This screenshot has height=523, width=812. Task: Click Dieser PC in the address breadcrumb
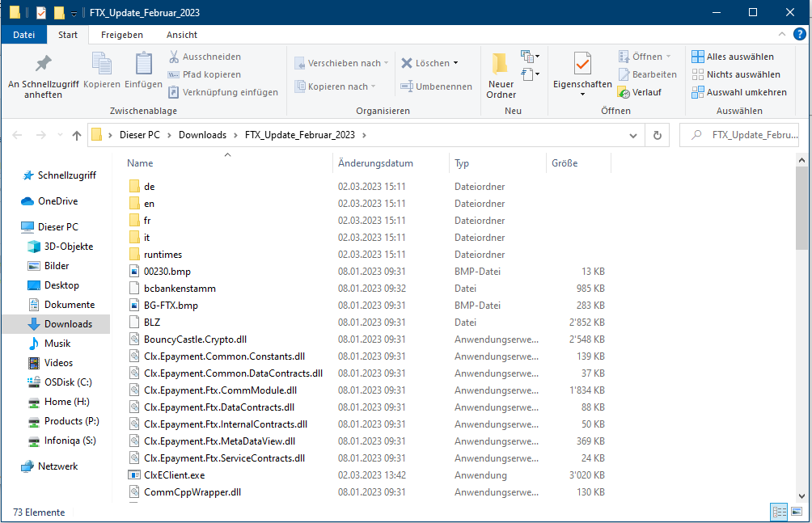coord(140,135)
